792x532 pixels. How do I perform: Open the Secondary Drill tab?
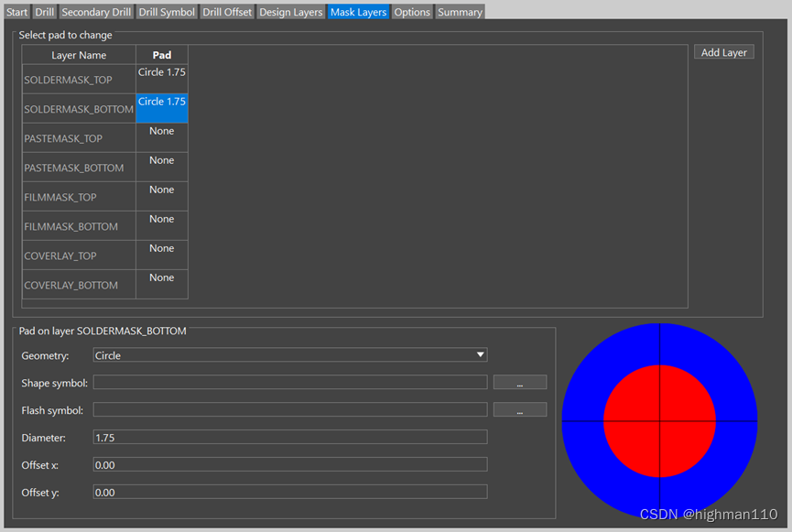click(x=97, y=12)
